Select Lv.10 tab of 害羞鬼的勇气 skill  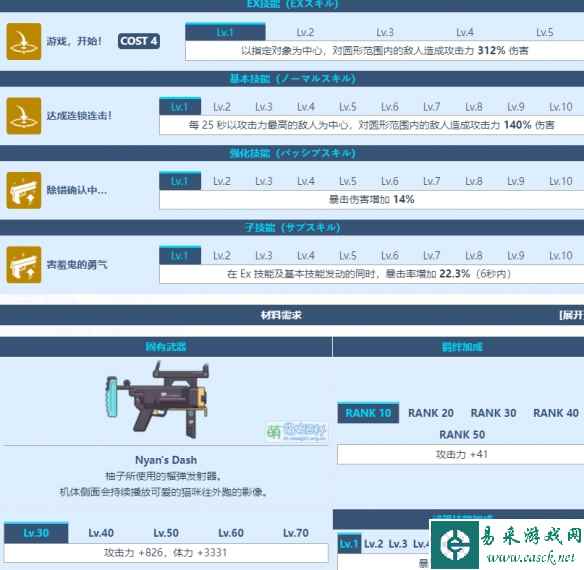point(561,256)
